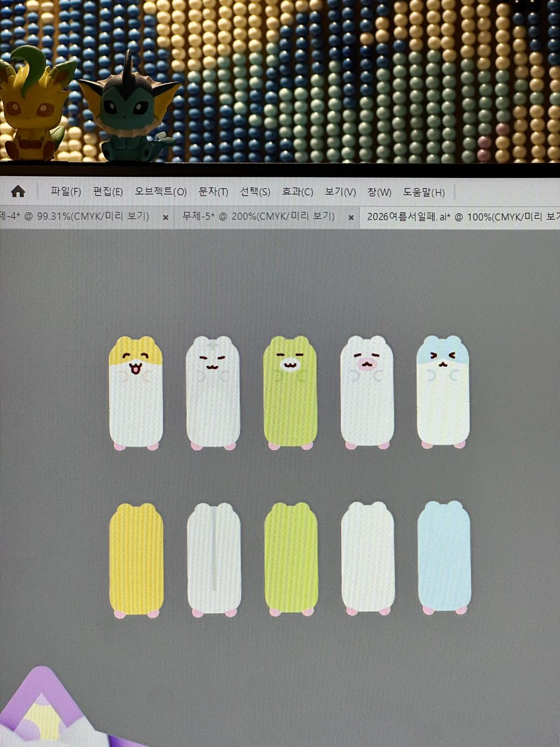Open the 효과(C) menu

tap(297, 192)
